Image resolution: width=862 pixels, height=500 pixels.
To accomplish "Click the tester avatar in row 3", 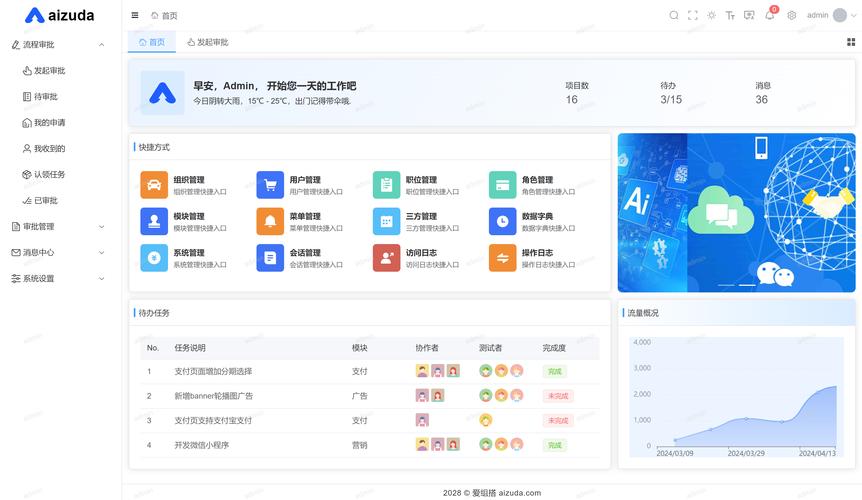I will coord(485,420).
